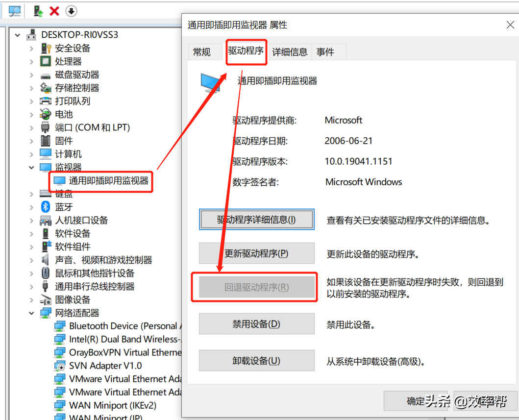519x420 pixels.
Task: Click the 更新驱动程序(P) button
Action: pyautogui.click(x=256, y=253)
